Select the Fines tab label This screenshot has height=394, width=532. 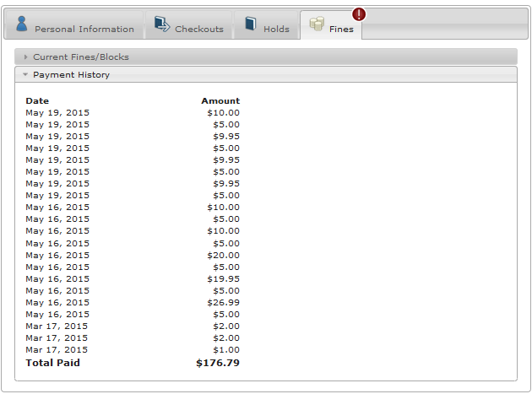coord(341,30)
